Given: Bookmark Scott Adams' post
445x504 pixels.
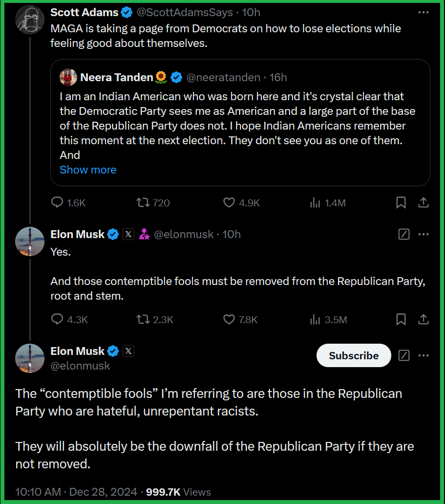Looking at the screenshot, I should click(x=401, y=202).
